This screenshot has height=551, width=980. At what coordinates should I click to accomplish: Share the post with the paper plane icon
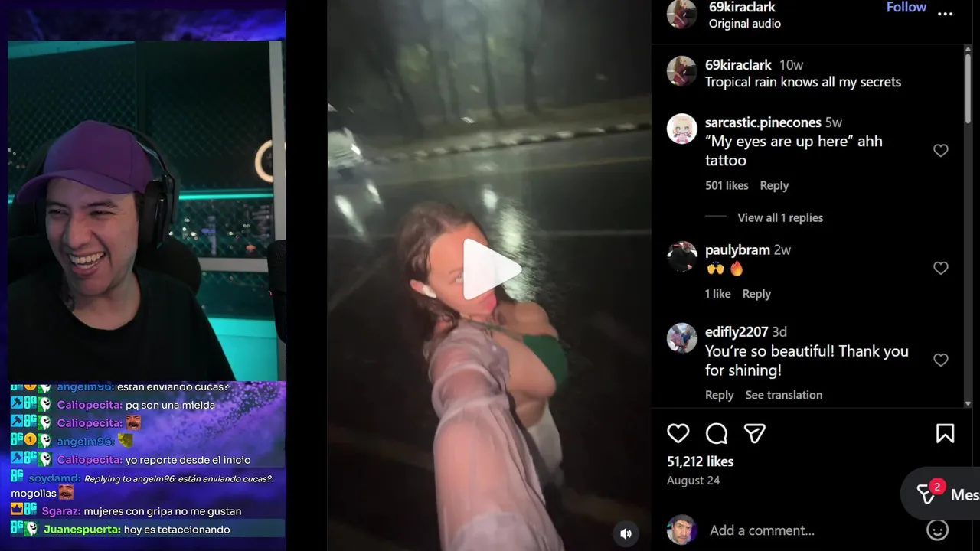click(x=755, y=434)
